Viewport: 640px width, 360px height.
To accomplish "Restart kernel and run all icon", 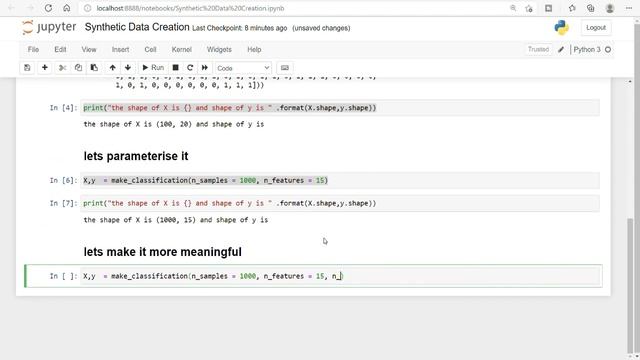I will click(x=205, y=68).
